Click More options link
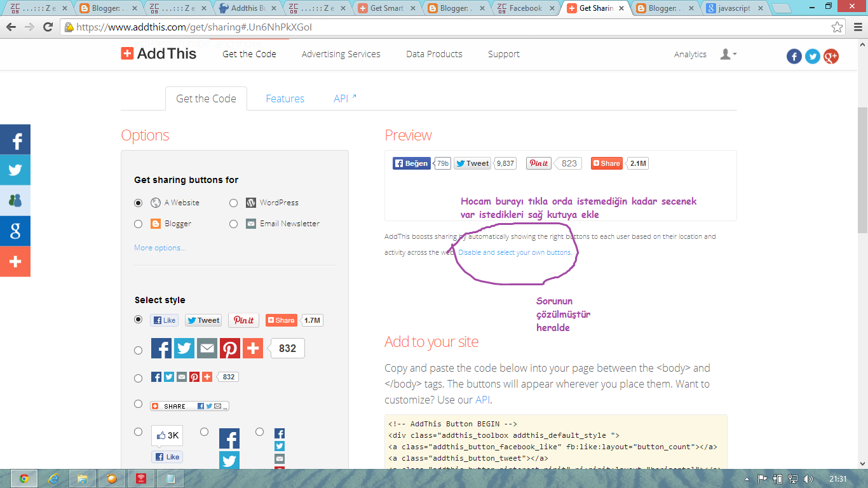 pyautogui.click(x=160, y=248)
